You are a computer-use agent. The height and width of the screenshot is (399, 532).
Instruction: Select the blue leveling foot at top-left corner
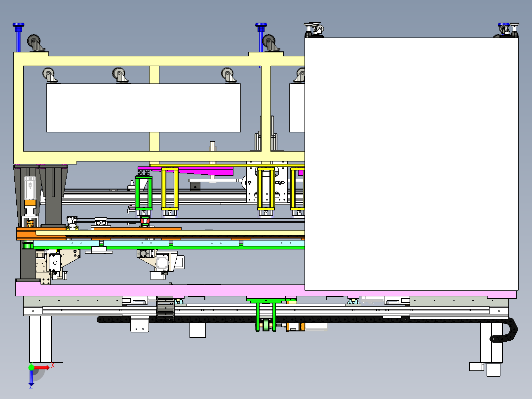18,37
